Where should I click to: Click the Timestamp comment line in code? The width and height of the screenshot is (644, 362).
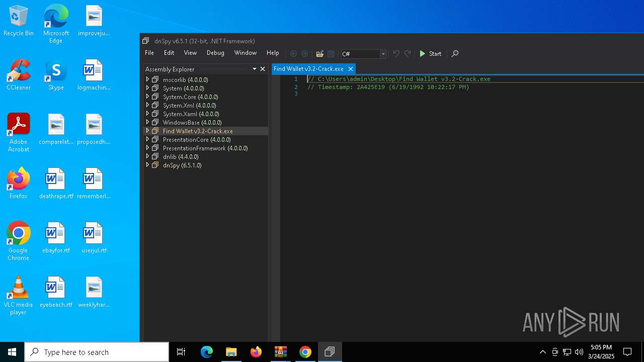click(x=388, y=87)
